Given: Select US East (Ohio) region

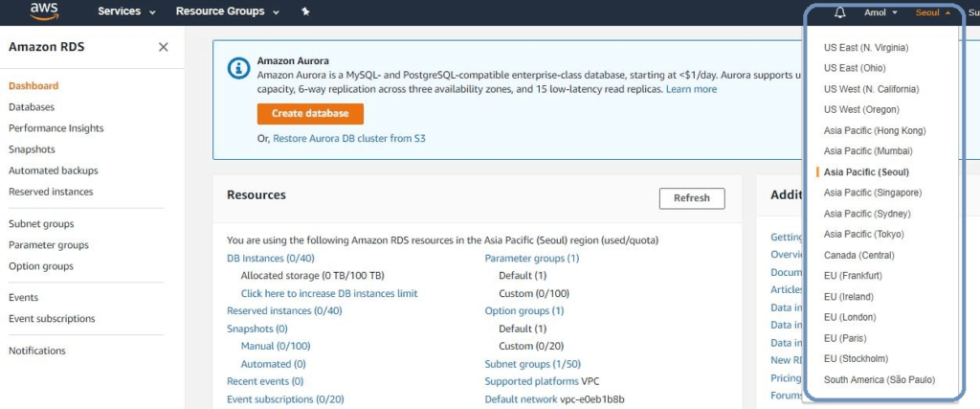Looking at the screenshot, I should [x=855, y=68].
